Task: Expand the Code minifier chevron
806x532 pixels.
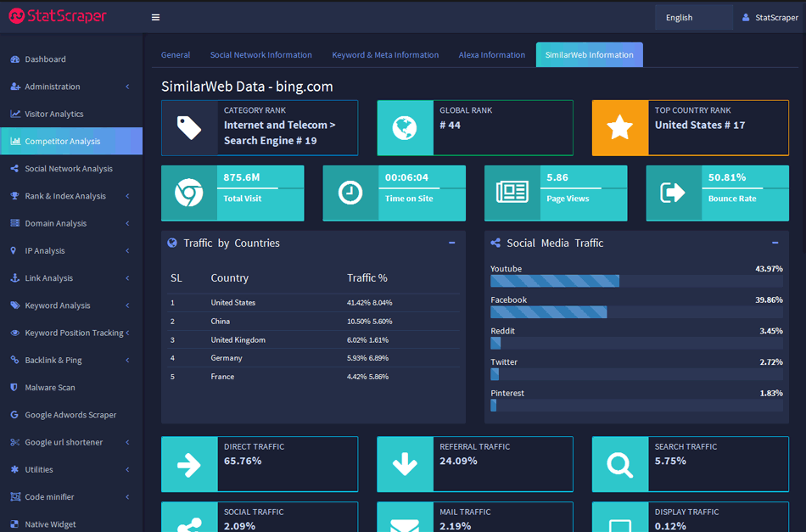Action: coord(127,496)
